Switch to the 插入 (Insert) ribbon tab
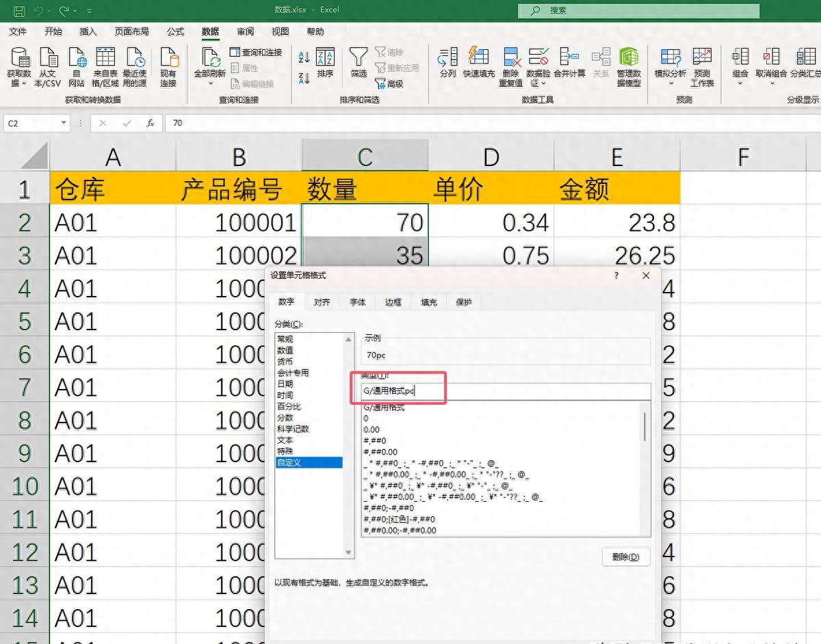The width and height of the screenshot is (821, 644). 88,31
